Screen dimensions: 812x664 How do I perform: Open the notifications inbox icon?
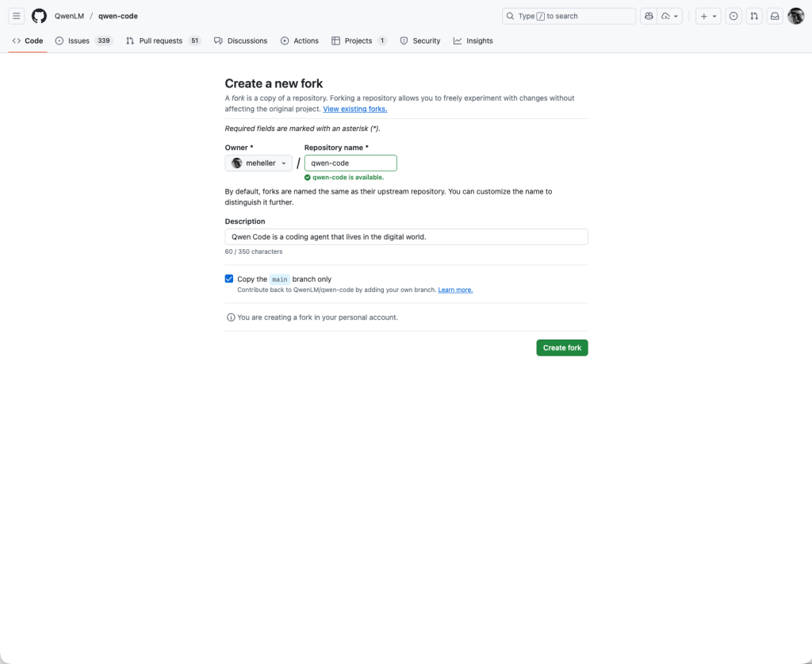[x=775, y=16]
